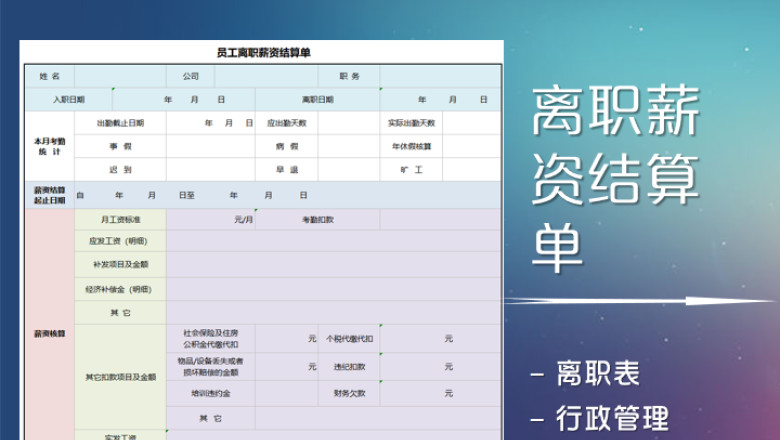Viewport: 780px width, 440px height.
Task: Click the 元 cell beside 违纪扣款
Action: (440, 367)
